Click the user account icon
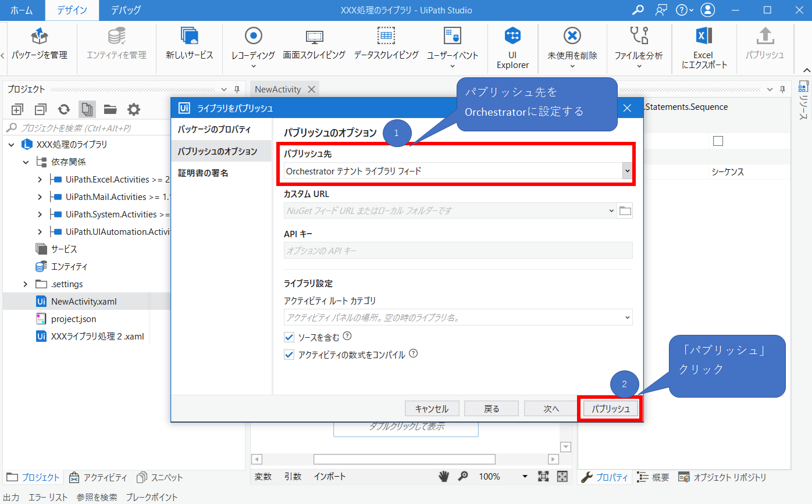The height and width of the screenshot is (504, 812). (708, 10)
